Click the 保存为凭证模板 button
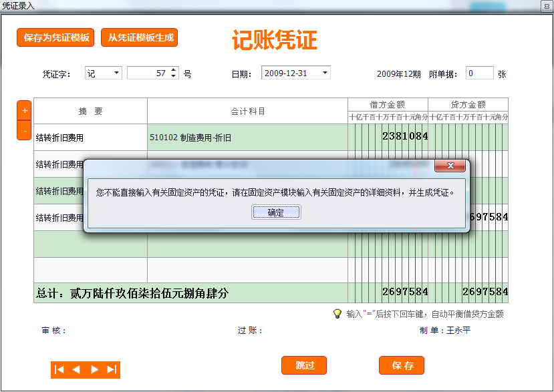Viewport: 554px width, 392px height. [x=56, y=37]
